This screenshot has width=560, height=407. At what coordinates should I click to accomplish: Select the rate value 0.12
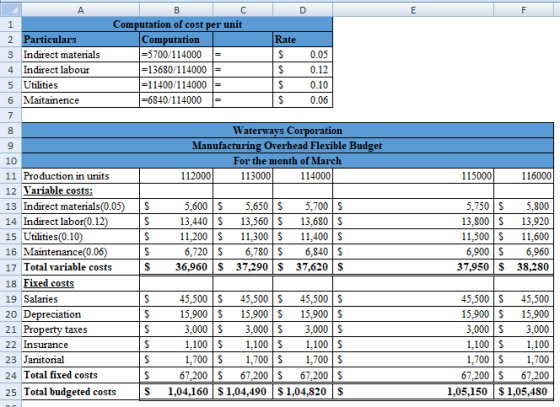coord(302,70)
